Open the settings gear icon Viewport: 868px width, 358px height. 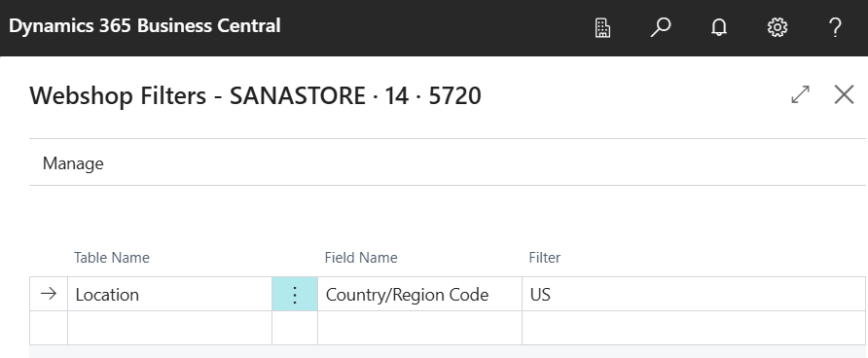(778, 27)
